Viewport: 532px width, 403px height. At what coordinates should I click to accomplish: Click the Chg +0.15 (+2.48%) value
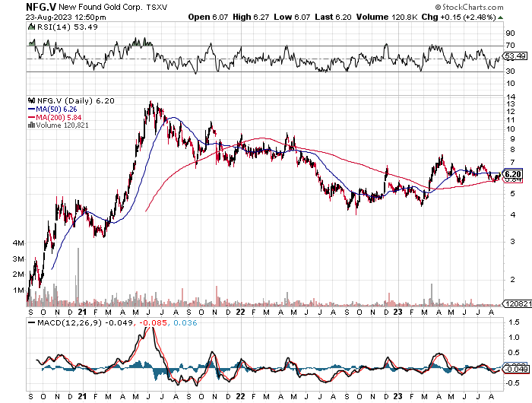(459, 17)
